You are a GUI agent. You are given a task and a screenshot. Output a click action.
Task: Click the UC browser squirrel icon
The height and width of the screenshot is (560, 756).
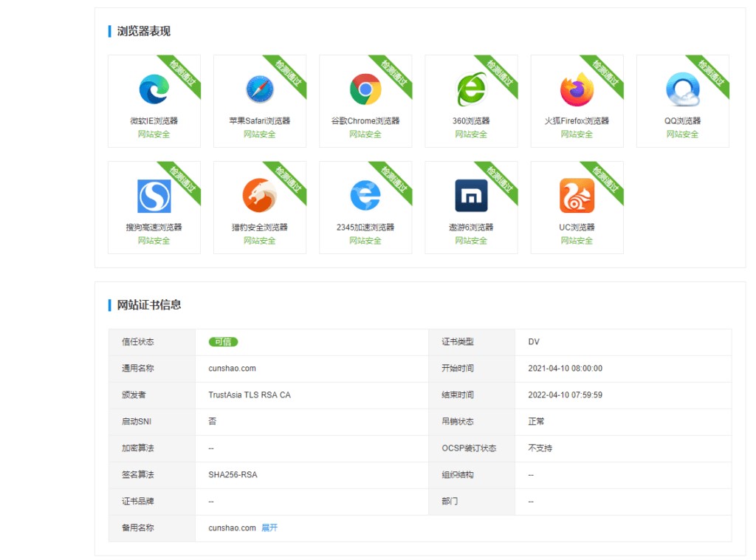577,195
